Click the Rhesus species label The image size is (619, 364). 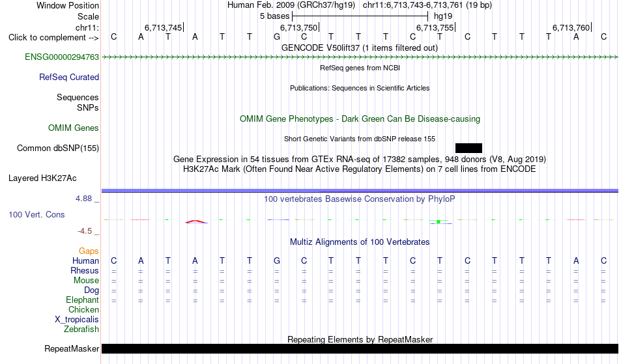[x=85, y=271]
